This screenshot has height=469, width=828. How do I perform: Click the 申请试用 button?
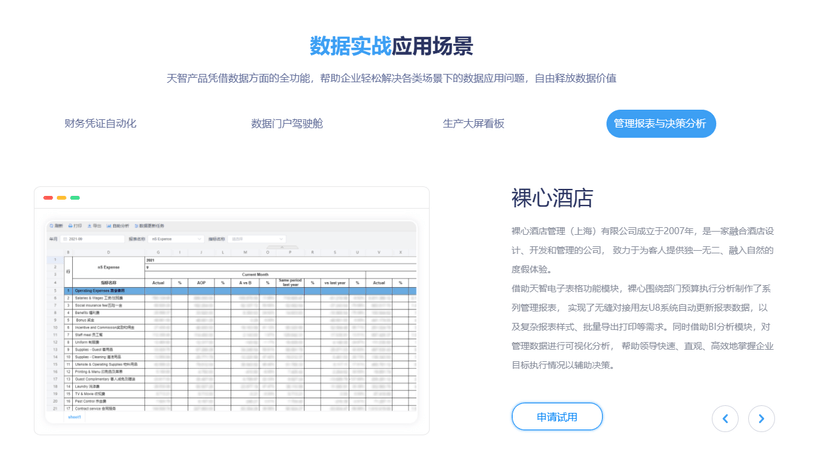click(557, 417)
